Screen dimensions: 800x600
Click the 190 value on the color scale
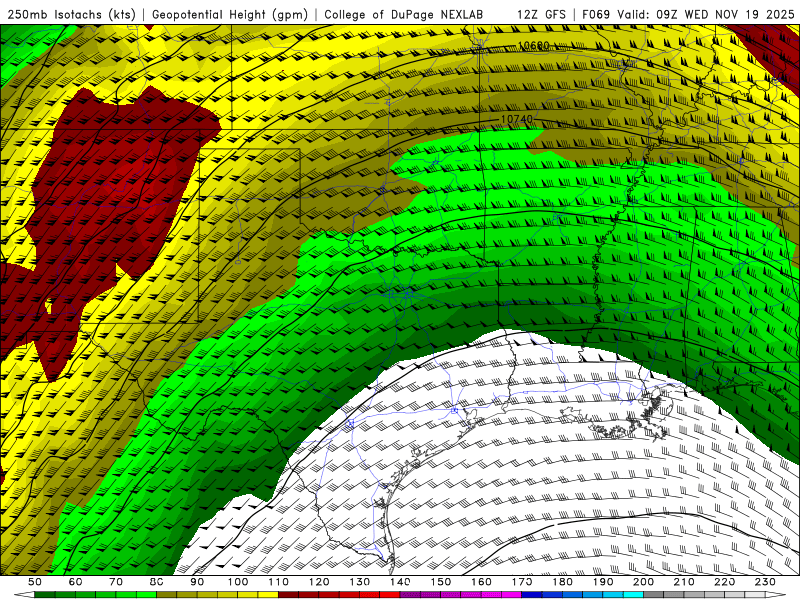(603, 582)
